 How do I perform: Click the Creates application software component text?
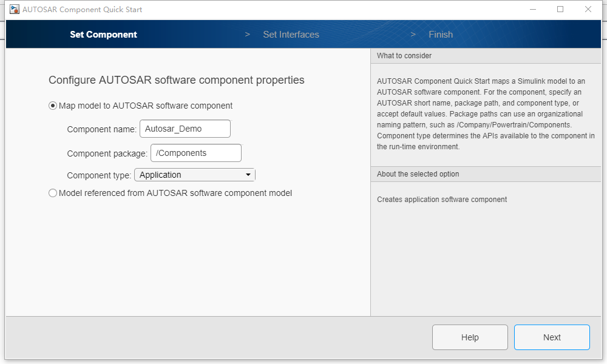tap(442, 200)
